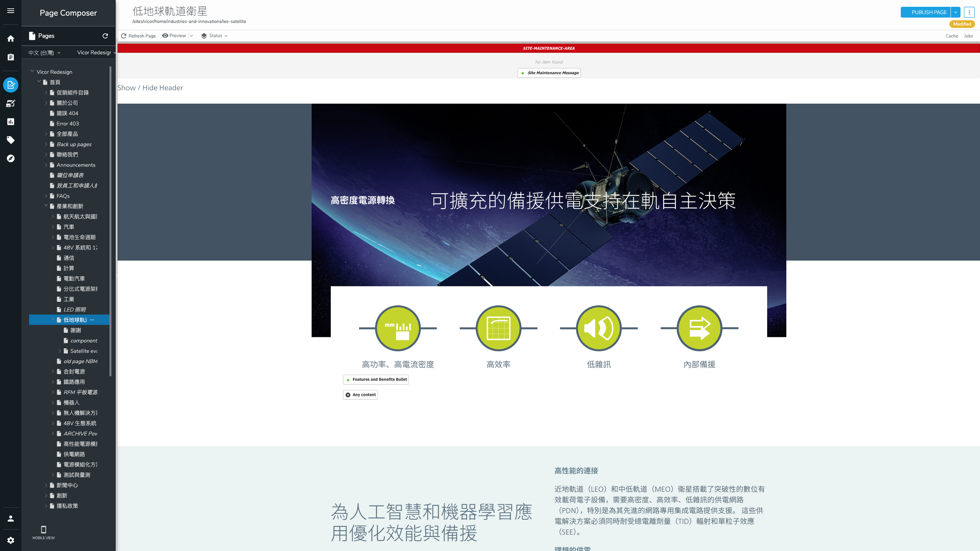Open the user profile icon
This screenshot has height=551, width=980.
point(11,518)
